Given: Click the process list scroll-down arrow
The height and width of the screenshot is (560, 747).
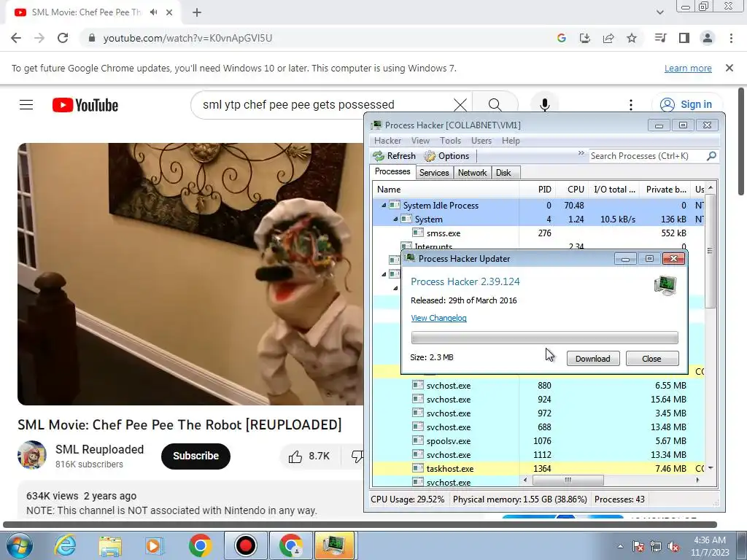Looking at the screenshot, I should [710, 469].
